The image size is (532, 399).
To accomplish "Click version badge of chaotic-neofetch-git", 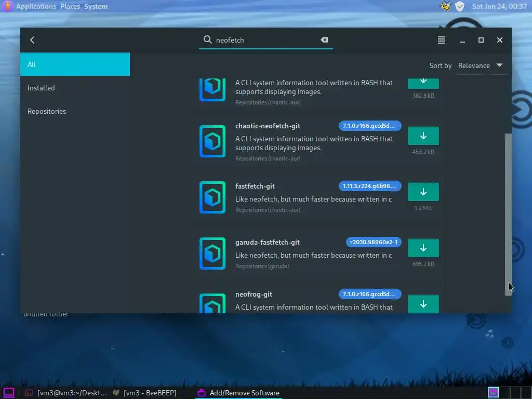I will coord(370,126).
